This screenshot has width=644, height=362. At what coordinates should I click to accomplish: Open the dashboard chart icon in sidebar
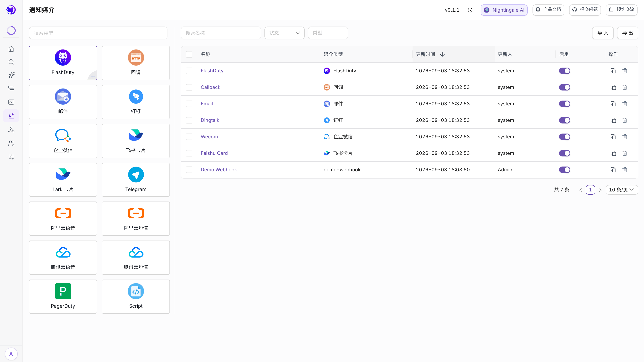pos(11,102)
